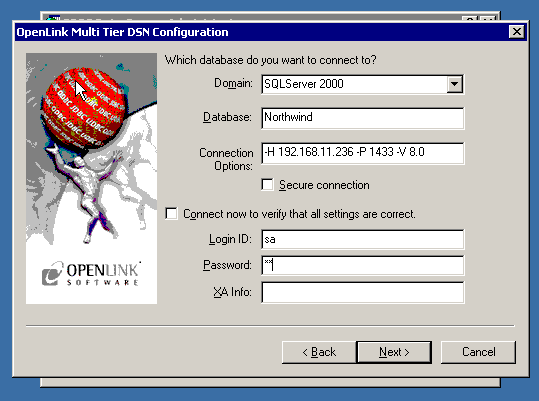Click the OpenLink Software logo
This screenshot has height=401, width=539.
tap(91, 274)
